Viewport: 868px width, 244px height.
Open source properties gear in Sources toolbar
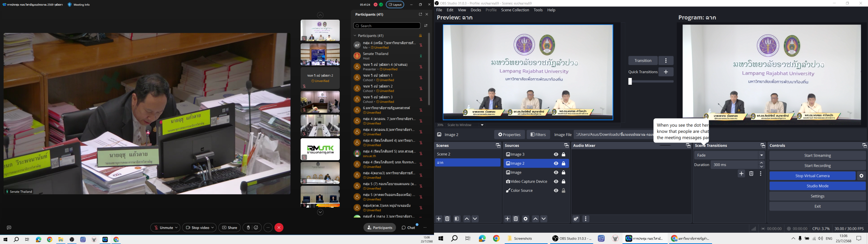526,219
